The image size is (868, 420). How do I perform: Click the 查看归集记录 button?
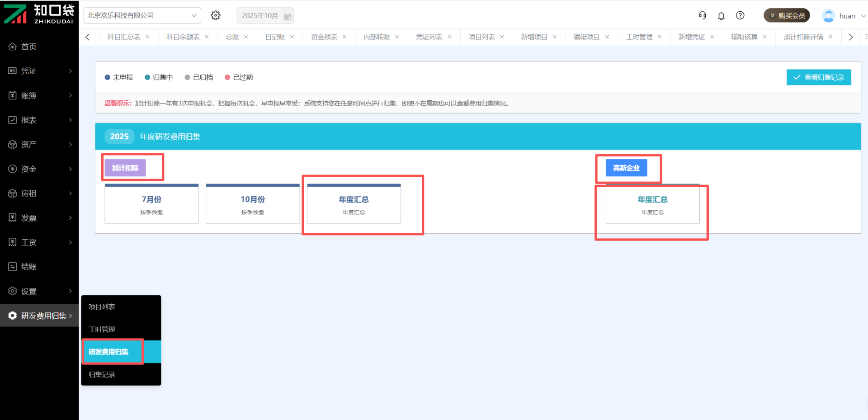818,77
